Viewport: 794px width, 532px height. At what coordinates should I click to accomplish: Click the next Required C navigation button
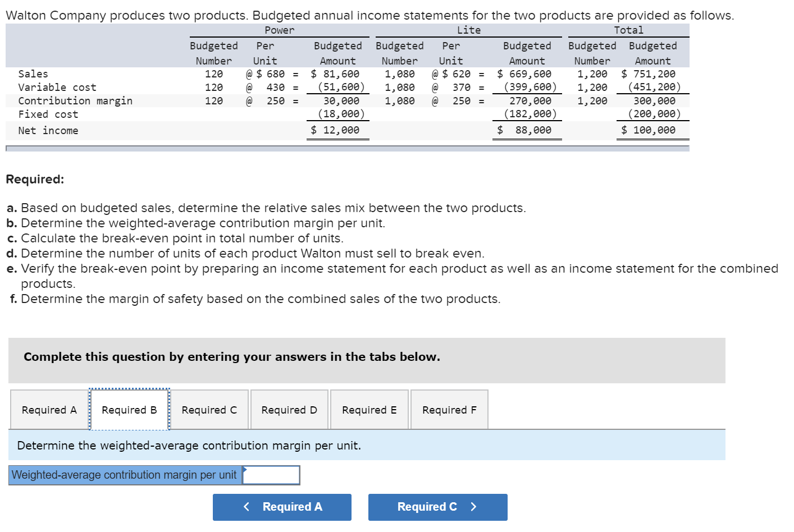438,507
